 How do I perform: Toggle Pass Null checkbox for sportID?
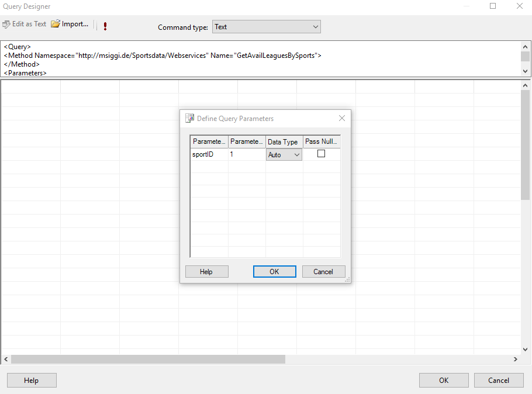tap(321, 154)
